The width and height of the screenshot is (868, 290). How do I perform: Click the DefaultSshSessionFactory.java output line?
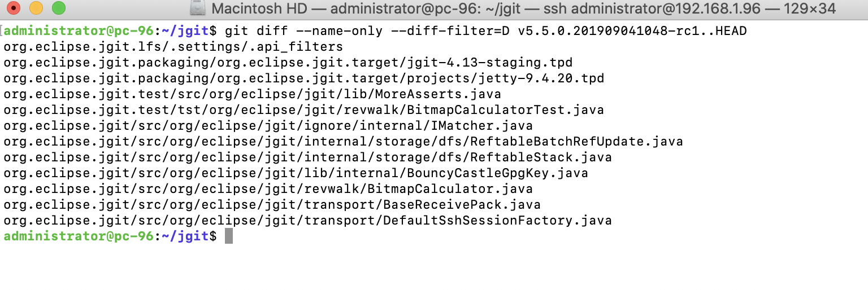pos(307,221)
